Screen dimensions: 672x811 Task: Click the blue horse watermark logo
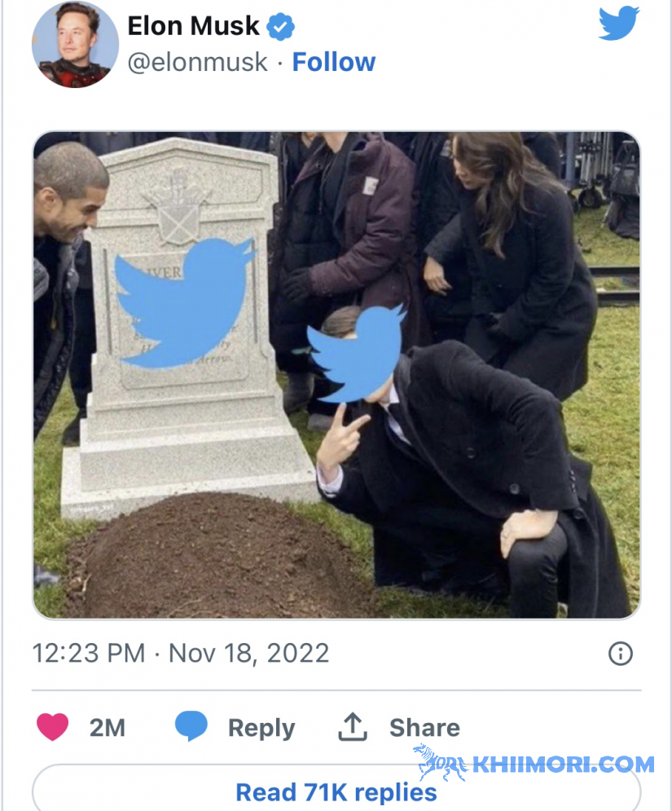[x=441, y=762]
